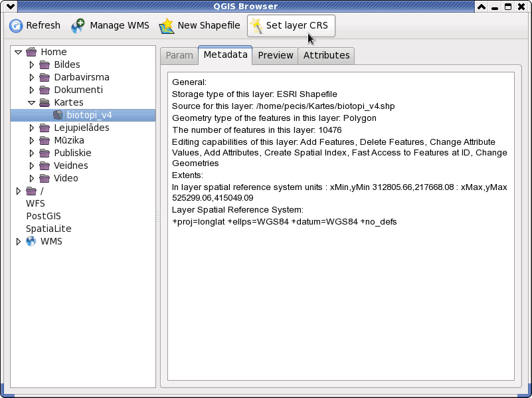
Task: Click the Refresh button label
Action: 43,25
